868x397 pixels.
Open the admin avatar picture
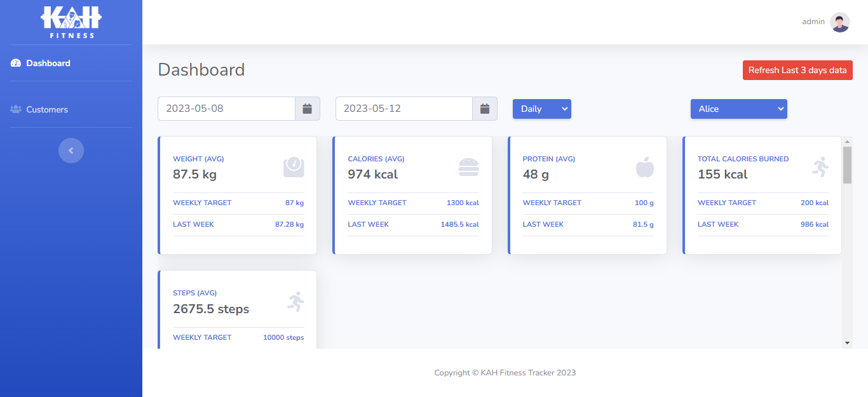839,22
